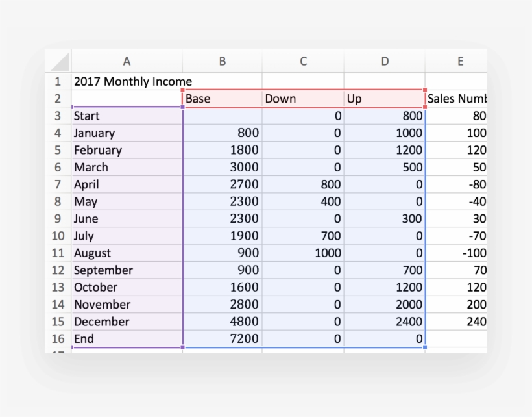Select the 'September' label cell
This screenshot has width=532, height=417.
pyautogui.click(x=127, y=270)
